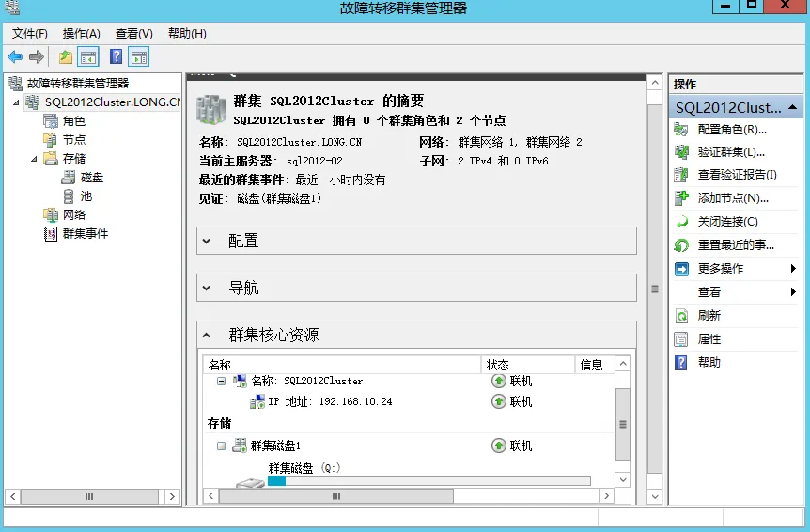
Task: Open the 文件(F) menu
Action: point(29,34)
